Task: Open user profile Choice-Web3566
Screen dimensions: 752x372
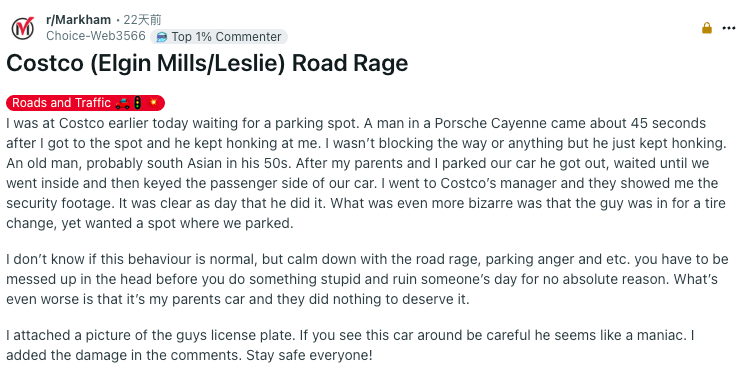Action: 95,36
